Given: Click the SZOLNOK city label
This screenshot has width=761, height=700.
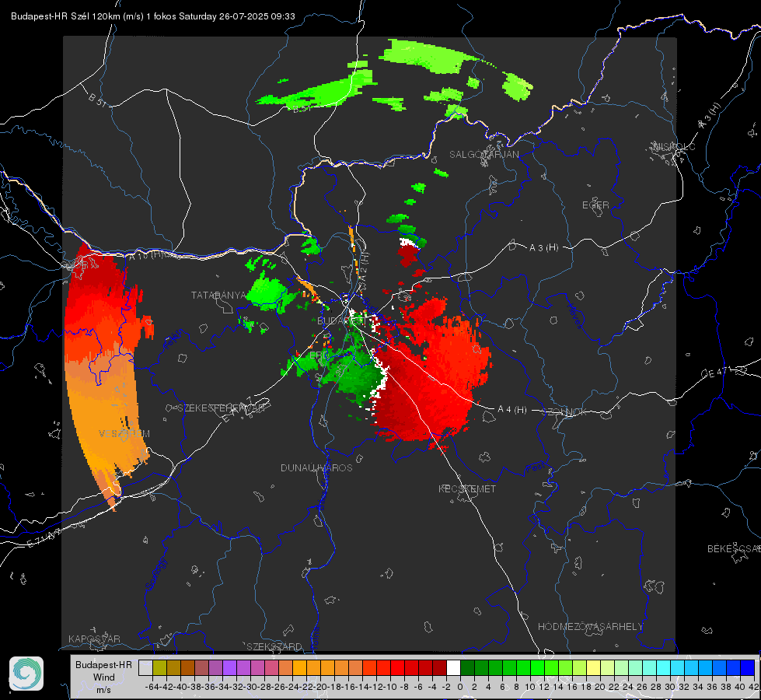Looking at the screenshot, I should pos(566,412).
